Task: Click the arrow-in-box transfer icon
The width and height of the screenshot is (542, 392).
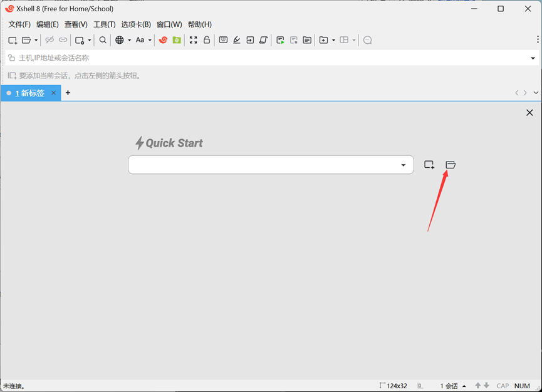Action: tap(250, 40)
